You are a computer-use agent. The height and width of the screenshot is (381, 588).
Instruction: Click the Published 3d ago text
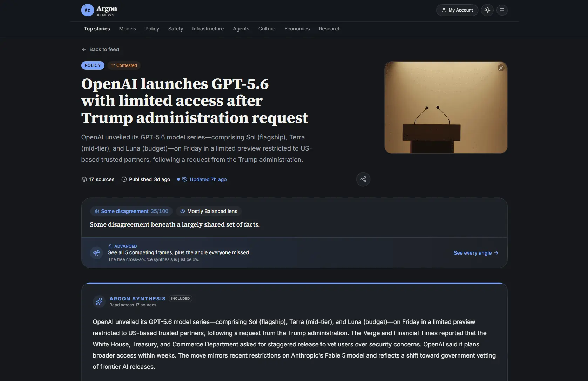(149, 179)
